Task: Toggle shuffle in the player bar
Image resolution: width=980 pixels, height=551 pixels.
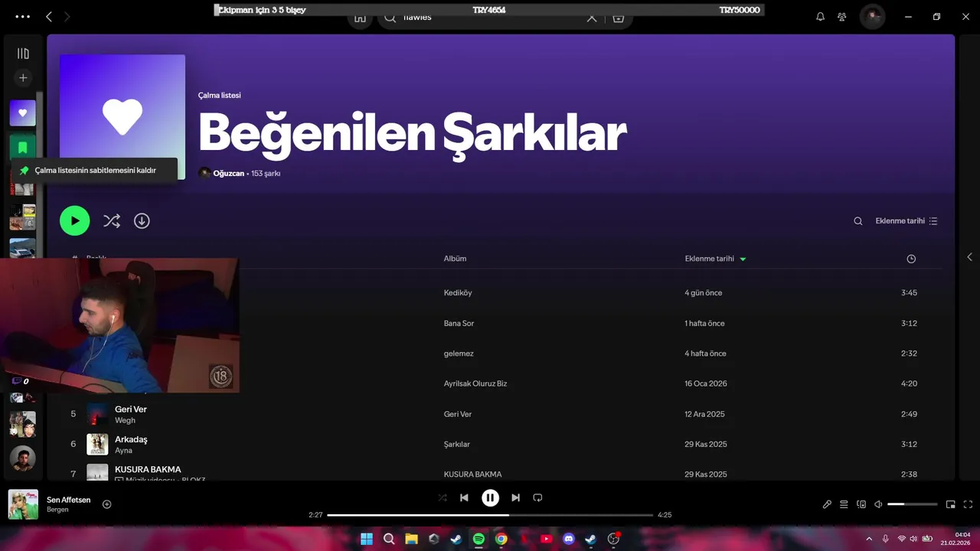Action: (443, 497)
